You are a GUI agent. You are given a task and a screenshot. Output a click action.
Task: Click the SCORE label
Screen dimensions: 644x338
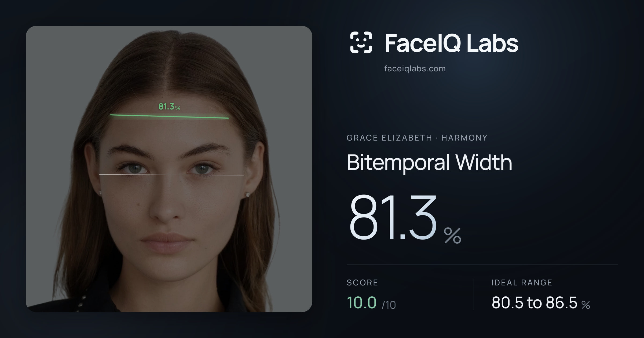pos(362,282)
